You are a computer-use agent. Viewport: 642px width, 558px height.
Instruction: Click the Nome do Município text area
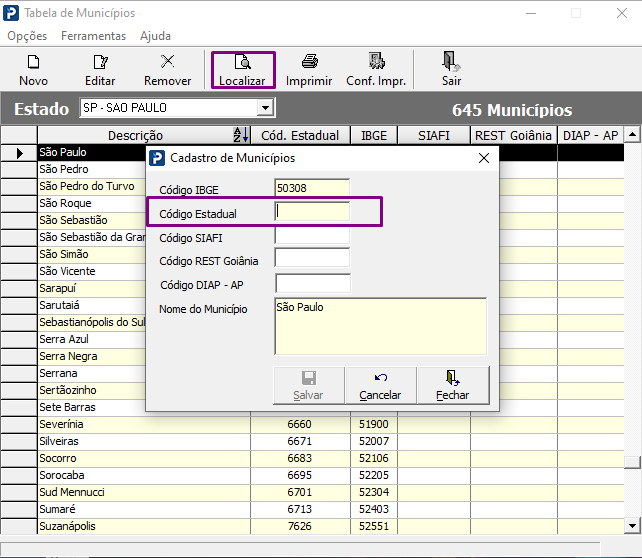coord(380,326)
